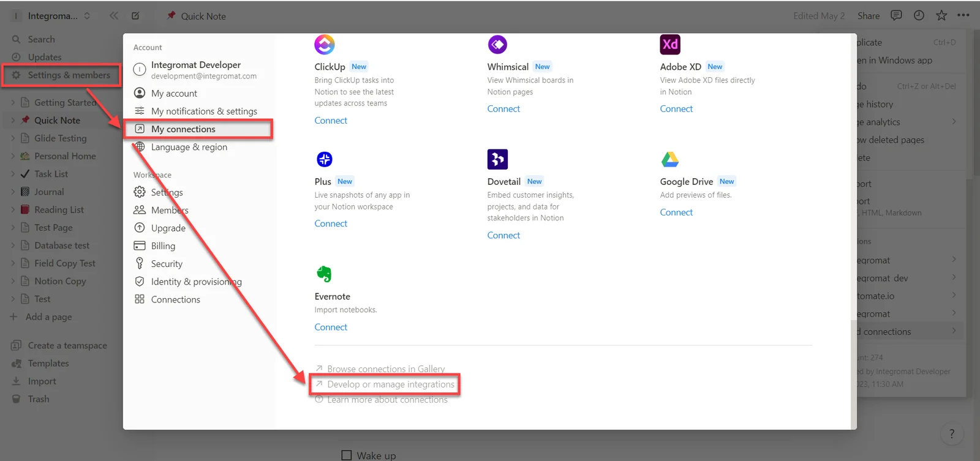
Task: Connect the Plus integration
Action: pyautogui.click(x=331, y=224)
